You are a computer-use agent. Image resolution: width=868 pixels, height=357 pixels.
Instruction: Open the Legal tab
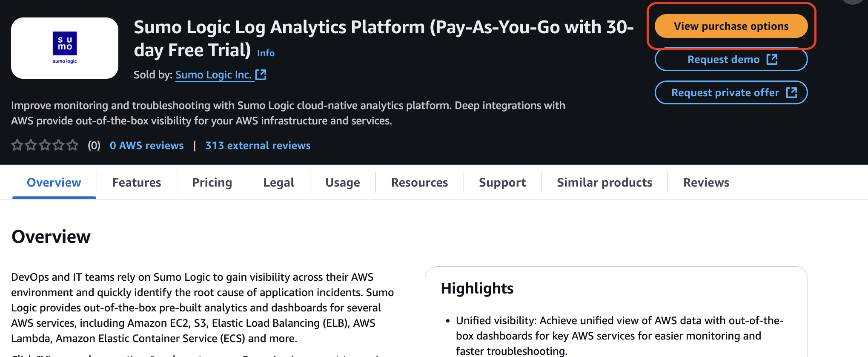click(x=279, y=182)
